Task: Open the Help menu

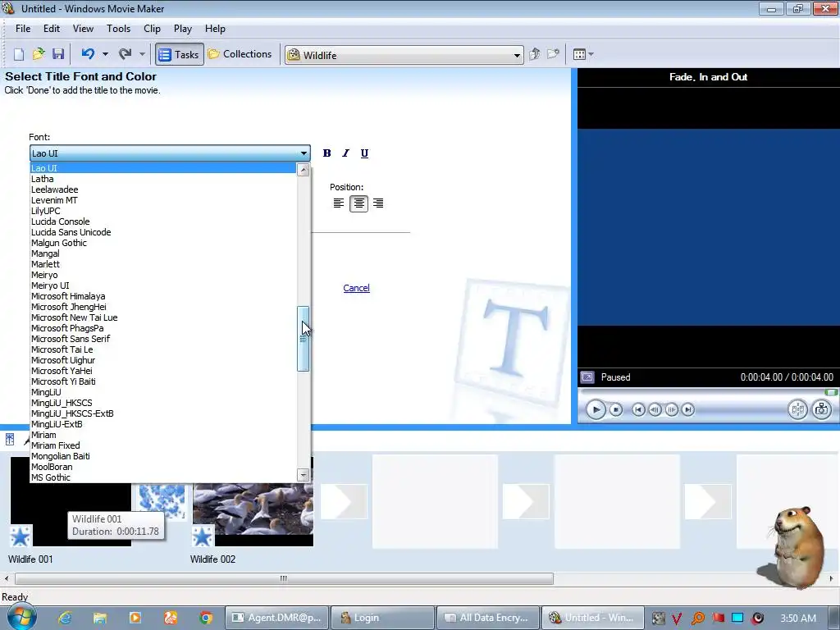Action: (x=216, y=29)
